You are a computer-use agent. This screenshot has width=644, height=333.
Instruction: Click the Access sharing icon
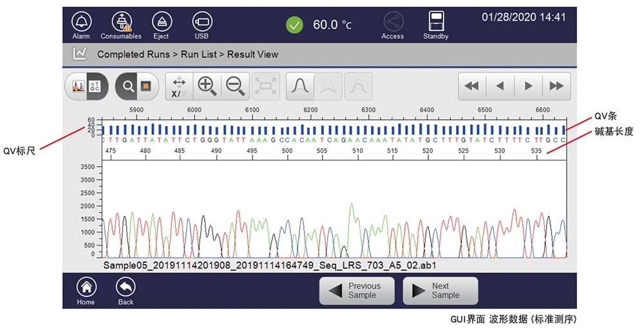point(392,24)
